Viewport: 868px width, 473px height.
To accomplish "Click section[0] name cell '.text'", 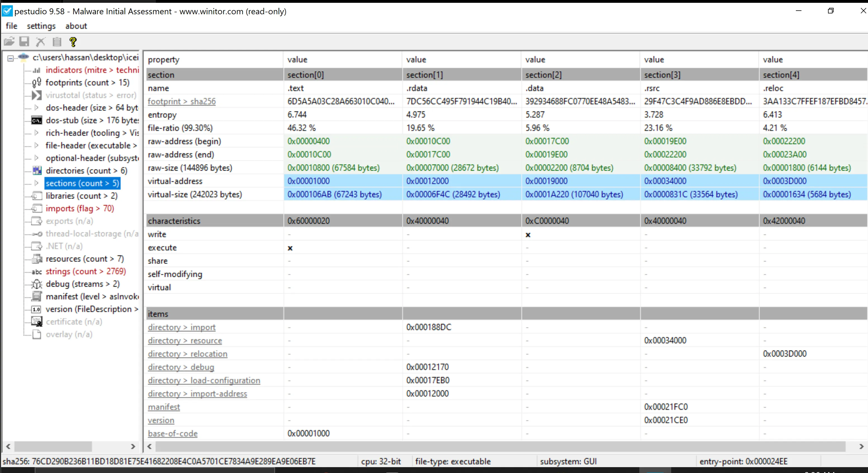I will pos(295,88).
